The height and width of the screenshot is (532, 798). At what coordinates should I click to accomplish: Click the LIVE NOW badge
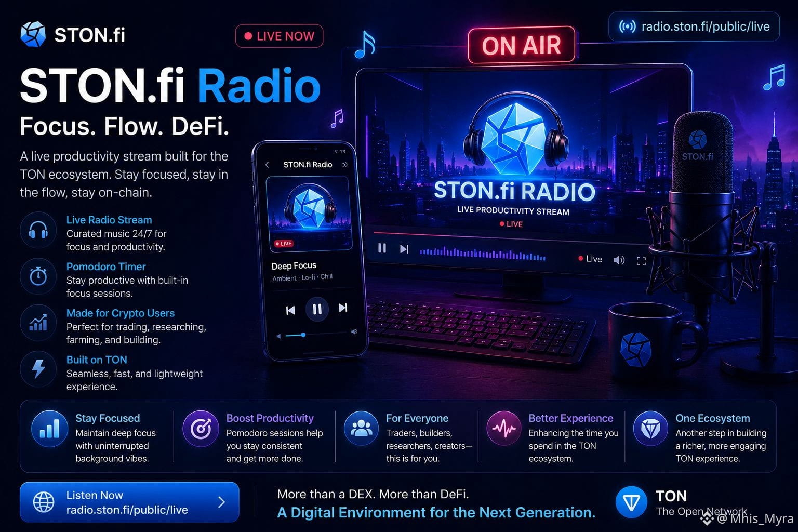click(x=279, y=36)
